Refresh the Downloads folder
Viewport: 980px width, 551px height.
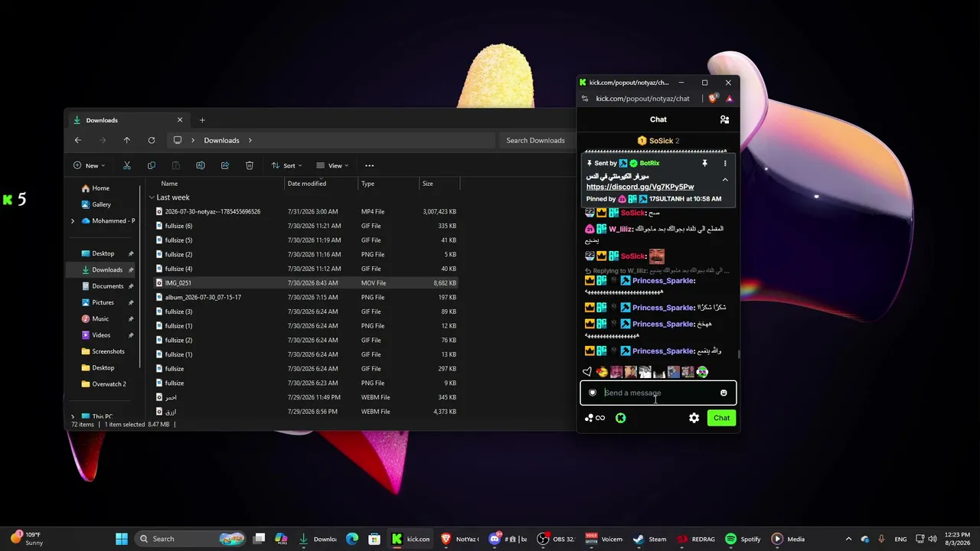[152, 140]
